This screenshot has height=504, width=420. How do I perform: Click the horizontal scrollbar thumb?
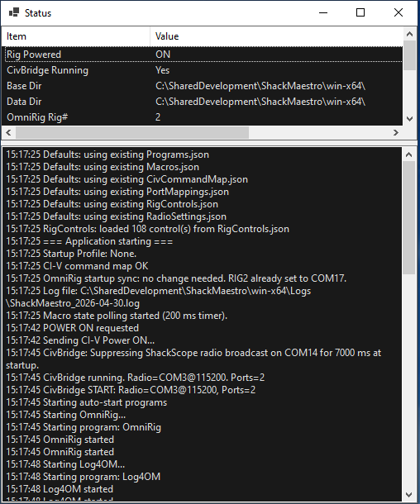(x=132, y=132)
